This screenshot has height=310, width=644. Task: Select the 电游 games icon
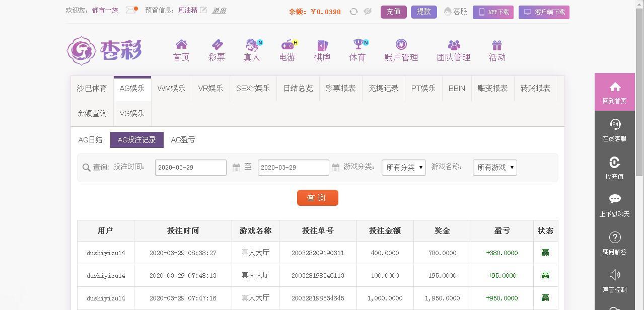(x=287, y=49)
